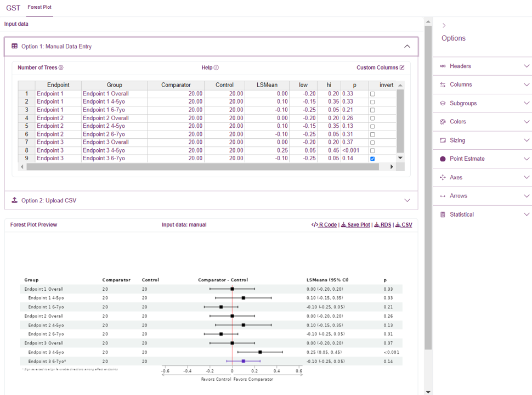Click the Custom Columns edit icon
This screenshot has height=395, width=532.
point(402,67)
